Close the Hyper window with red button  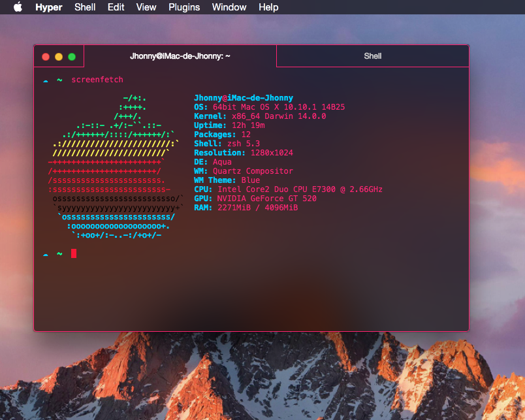point(46,57)
